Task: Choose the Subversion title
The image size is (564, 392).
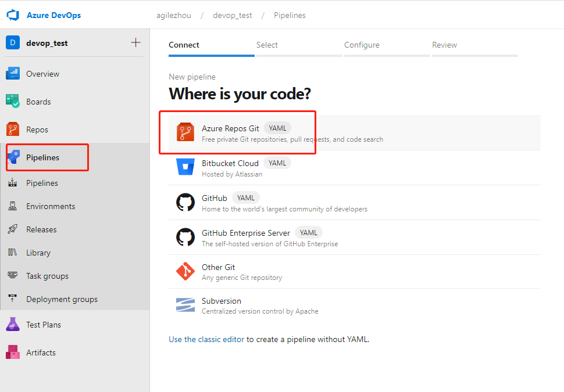Action: coord(221,301)
